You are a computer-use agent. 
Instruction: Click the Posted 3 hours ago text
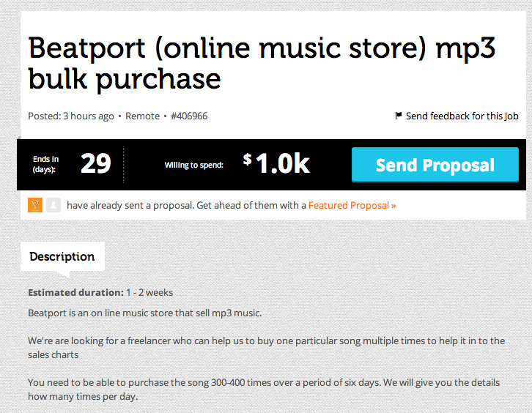click(x=71, y=116)
